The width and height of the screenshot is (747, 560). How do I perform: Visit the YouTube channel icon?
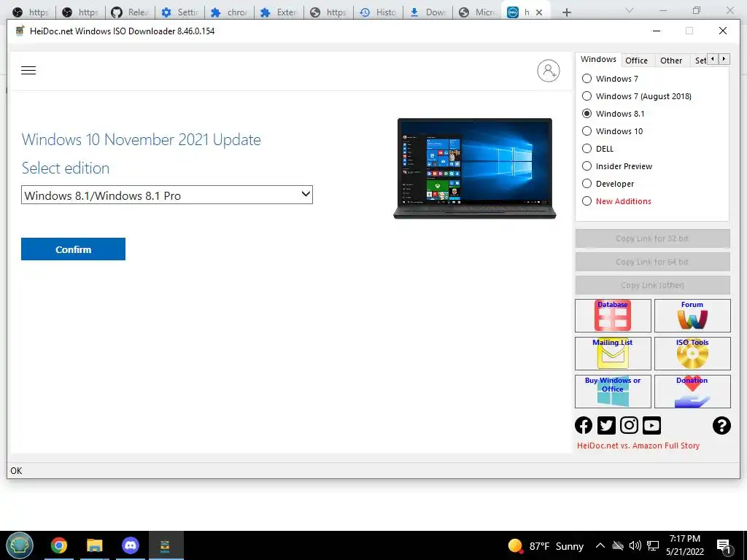pos(651,425)
